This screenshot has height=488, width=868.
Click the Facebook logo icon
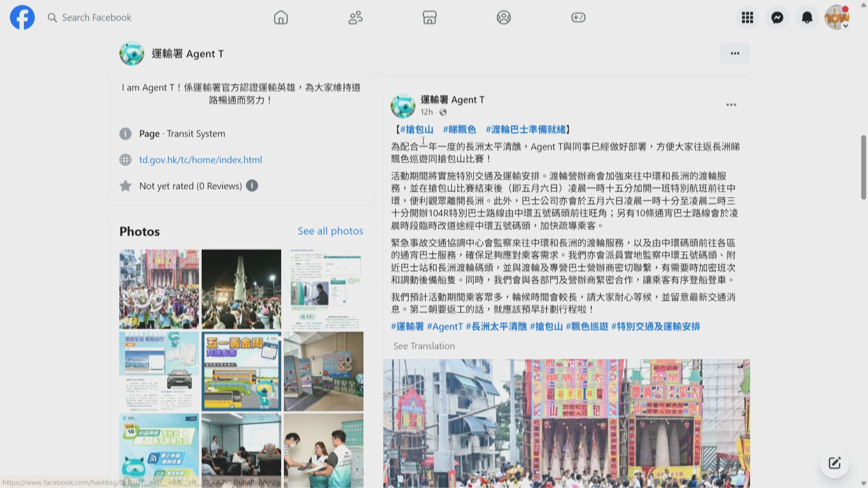click(22, 18)
